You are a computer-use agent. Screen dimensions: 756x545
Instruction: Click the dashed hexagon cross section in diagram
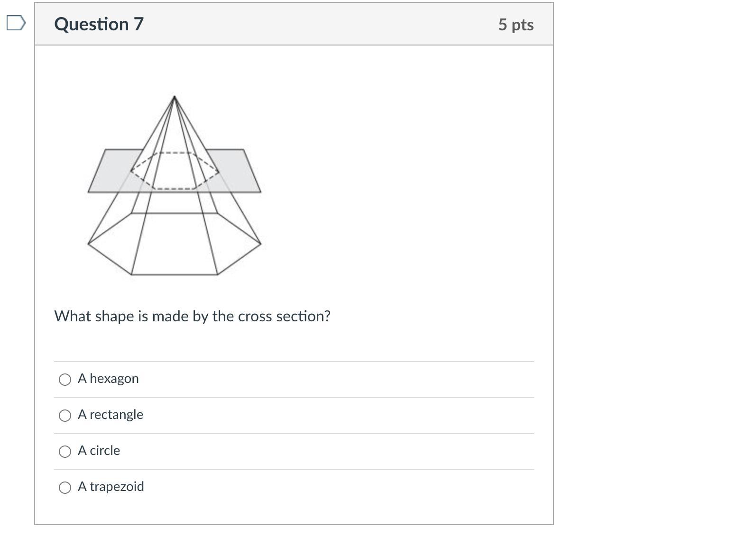click(x=175, y=171)
